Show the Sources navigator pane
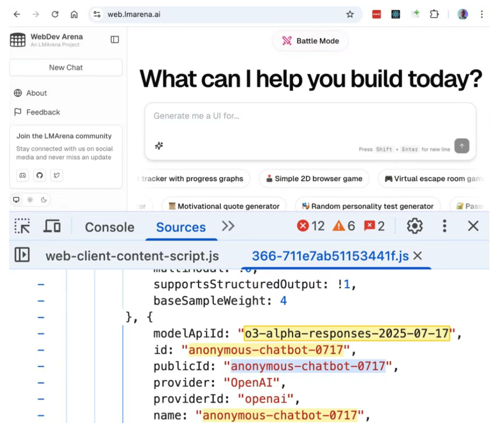The image size is (504, 423). 22,255
